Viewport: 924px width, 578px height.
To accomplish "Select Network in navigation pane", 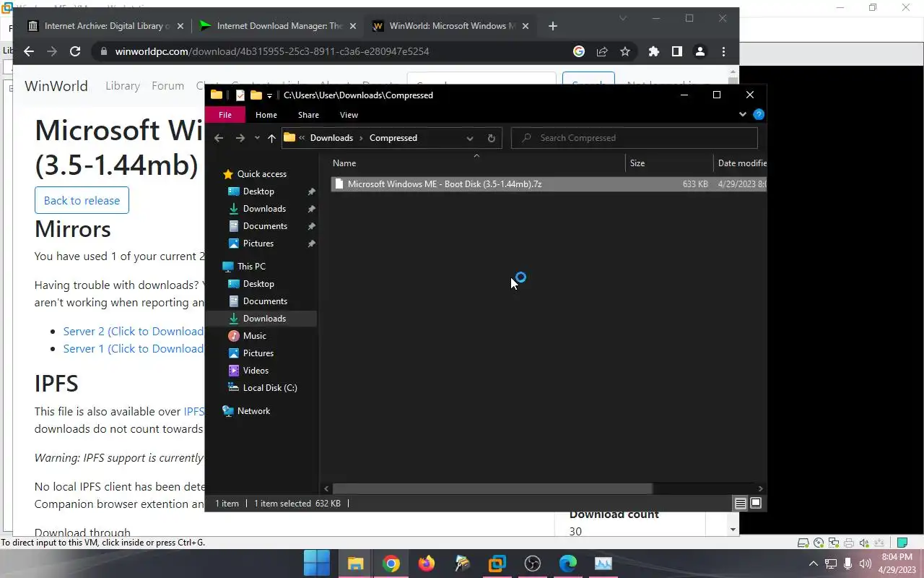I will pyautogui.click(x=253, y=411).
